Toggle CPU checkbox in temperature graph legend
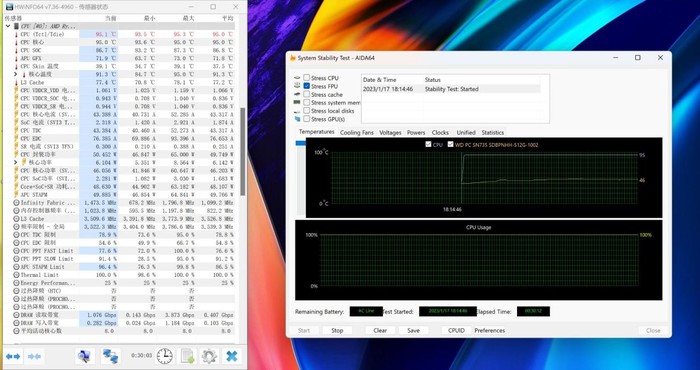This screenshot has height=370, width=700. pyautogui.click(x=429, y=145)
